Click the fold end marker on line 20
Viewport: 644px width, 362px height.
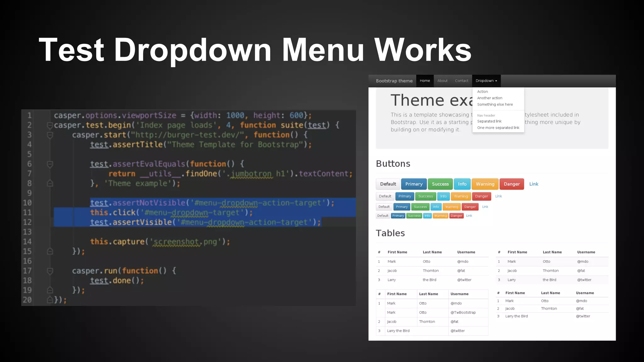pos(50,300)
